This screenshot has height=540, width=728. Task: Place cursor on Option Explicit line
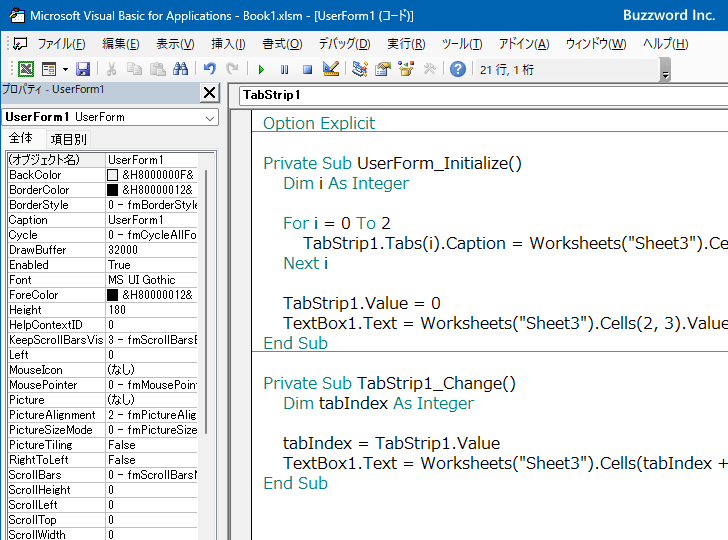[319, 123]
